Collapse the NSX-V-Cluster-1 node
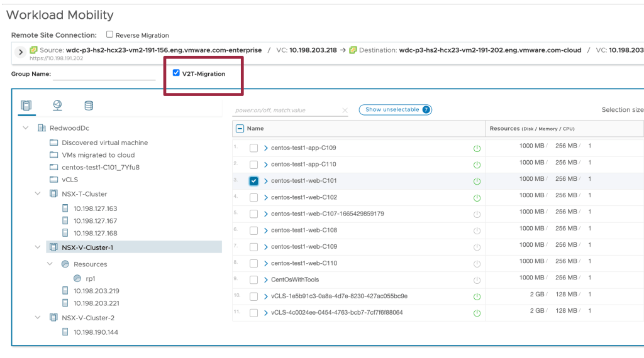Viewport: 644px width, 358px height. tap(38, 247)
